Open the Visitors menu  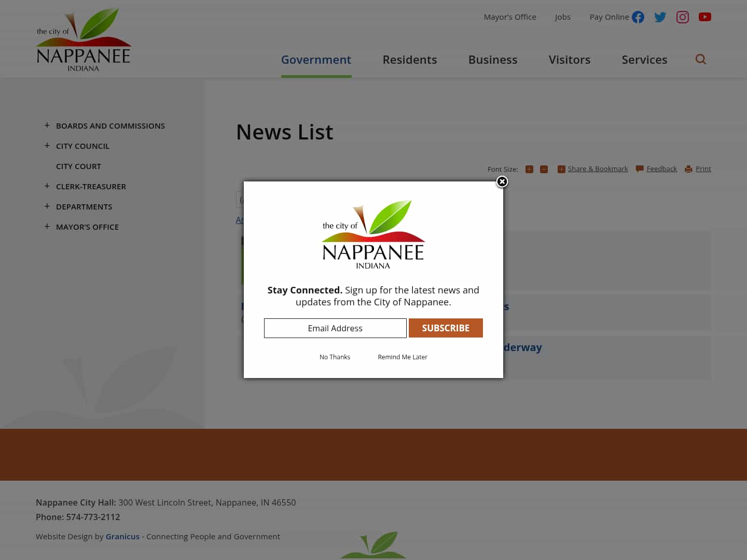570,60
